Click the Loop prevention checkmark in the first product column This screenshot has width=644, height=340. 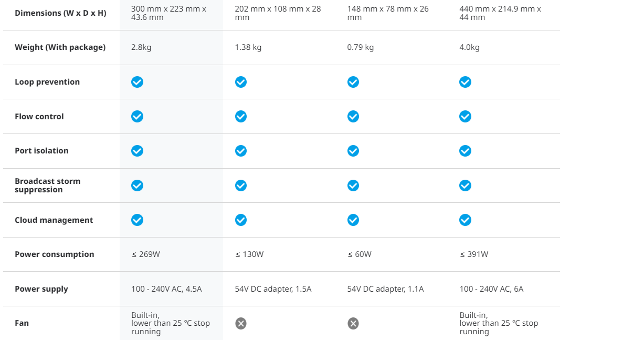click(137, 82)
